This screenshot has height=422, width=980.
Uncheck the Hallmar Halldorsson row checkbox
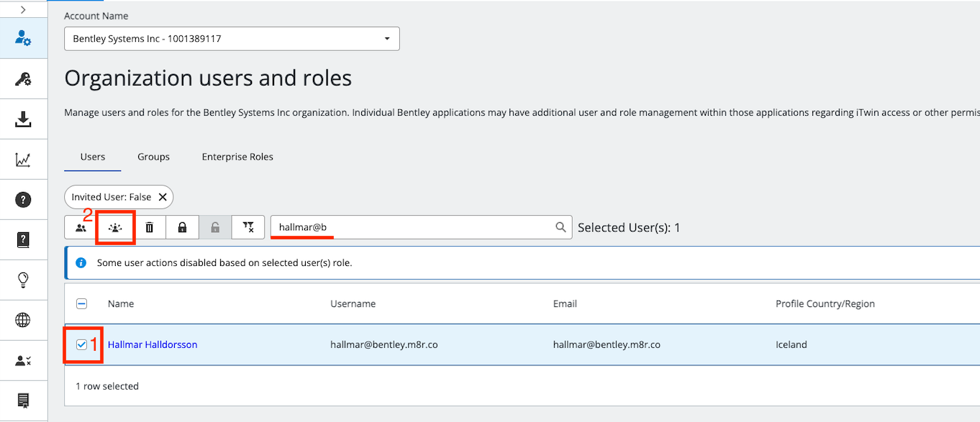pyautogui.click(x=82, y=345)
